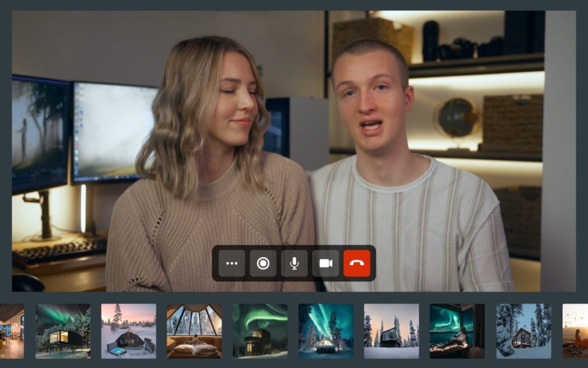The height and width of the screenshot is (368, 588).
Task: Open the more options ellipsis menu
Action: tap(232, 263)
